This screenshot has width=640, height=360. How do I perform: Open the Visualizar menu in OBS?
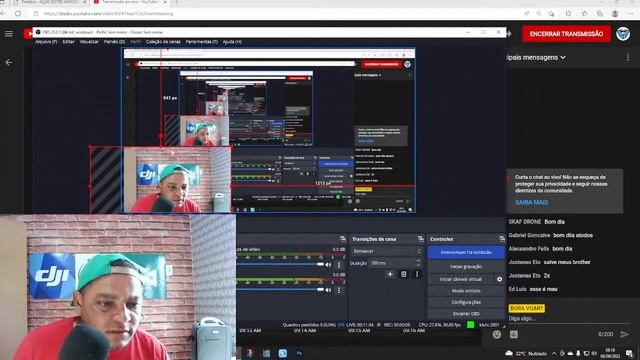click(x=89, y=42)
